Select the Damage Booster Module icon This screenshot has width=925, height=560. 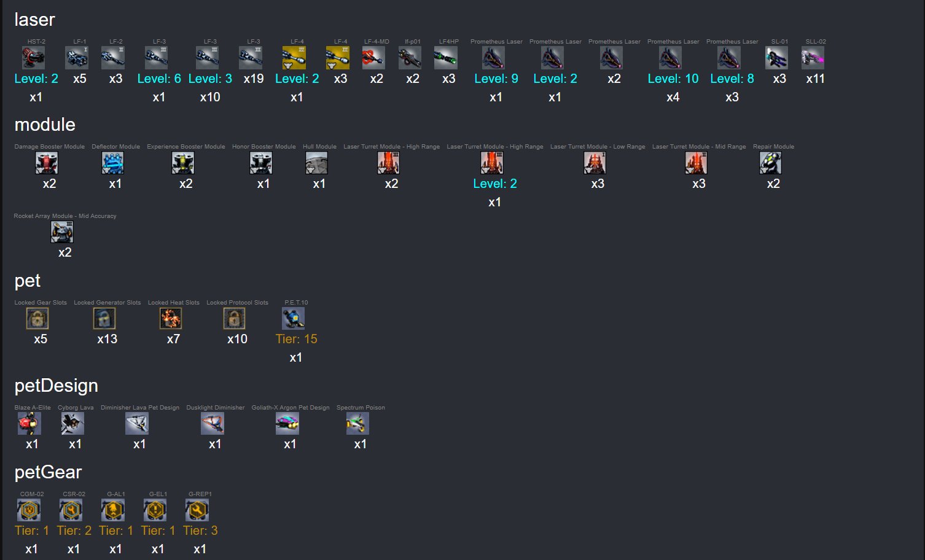(47, 163)
